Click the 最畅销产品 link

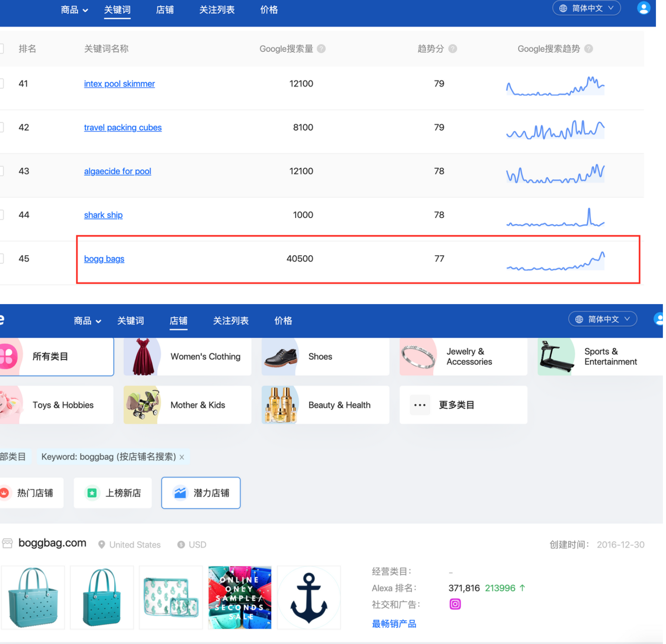tap(394, 624)
